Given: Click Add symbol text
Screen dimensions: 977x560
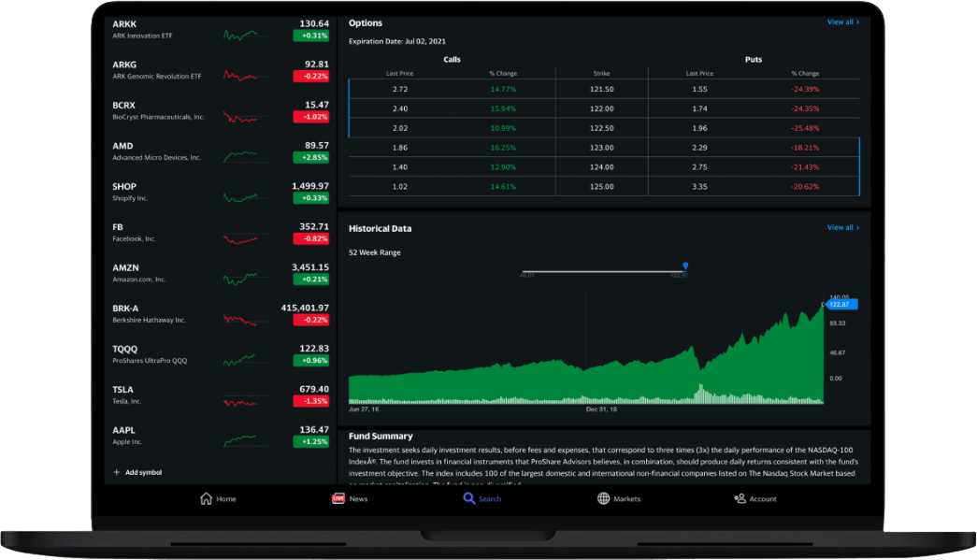Looking at the screenshot, I should point(143,472).
